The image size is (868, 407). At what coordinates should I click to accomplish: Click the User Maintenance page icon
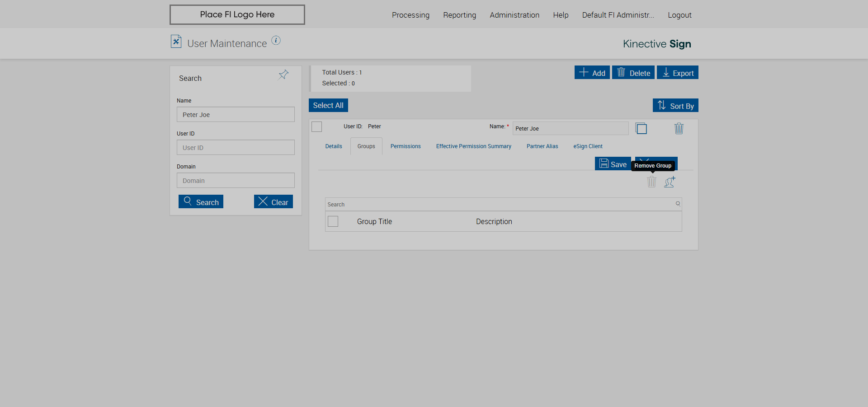pos(176,42)
